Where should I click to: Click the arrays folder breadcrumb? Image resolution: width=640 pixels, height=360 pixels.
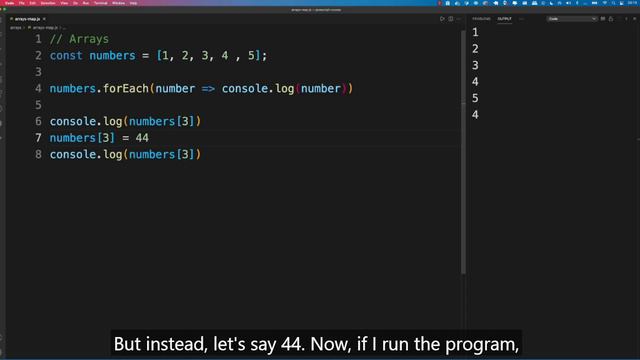click(16, 28)
